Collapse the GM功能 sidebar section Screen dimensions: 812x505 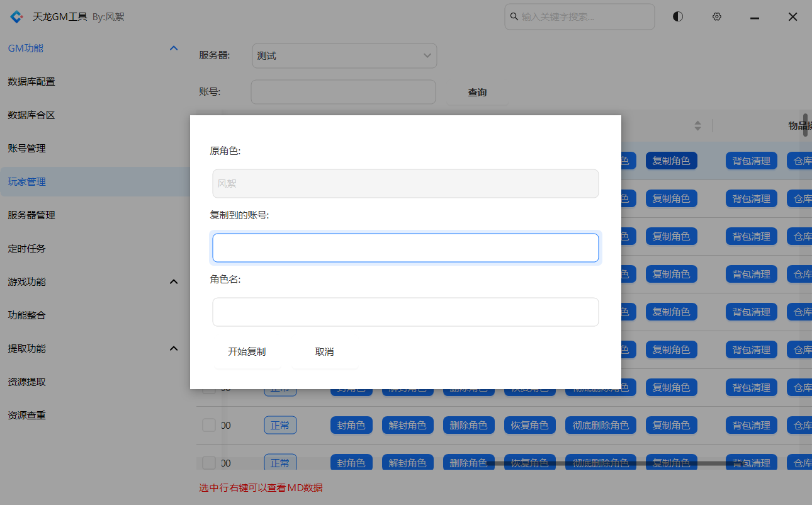point(174,48)
